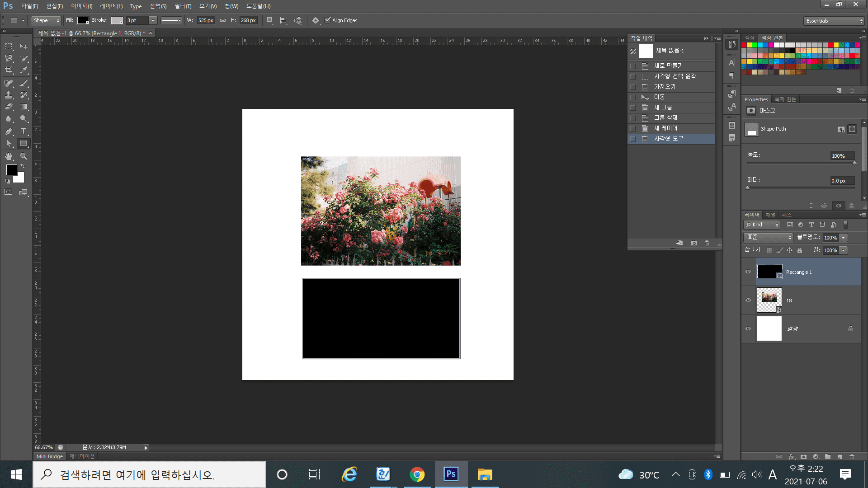Toggle visibility of layer 18
This screenshot has height=488, width=868.
tap(748, 300)
